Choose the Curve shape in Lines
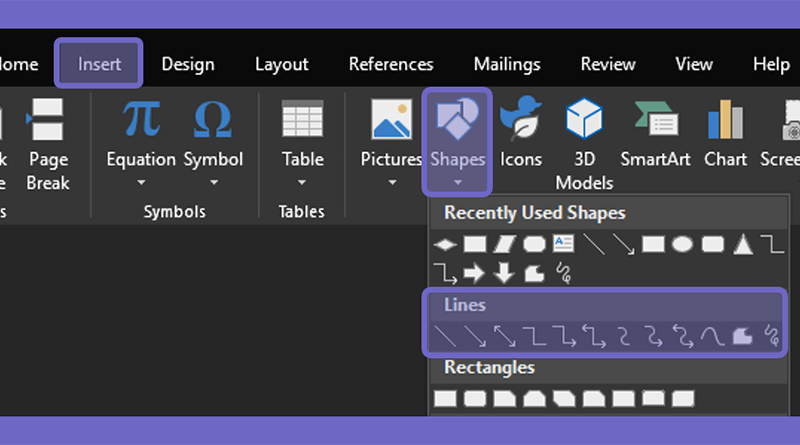The width and height of the screenshot is (800, 445). tap(712, 336)
